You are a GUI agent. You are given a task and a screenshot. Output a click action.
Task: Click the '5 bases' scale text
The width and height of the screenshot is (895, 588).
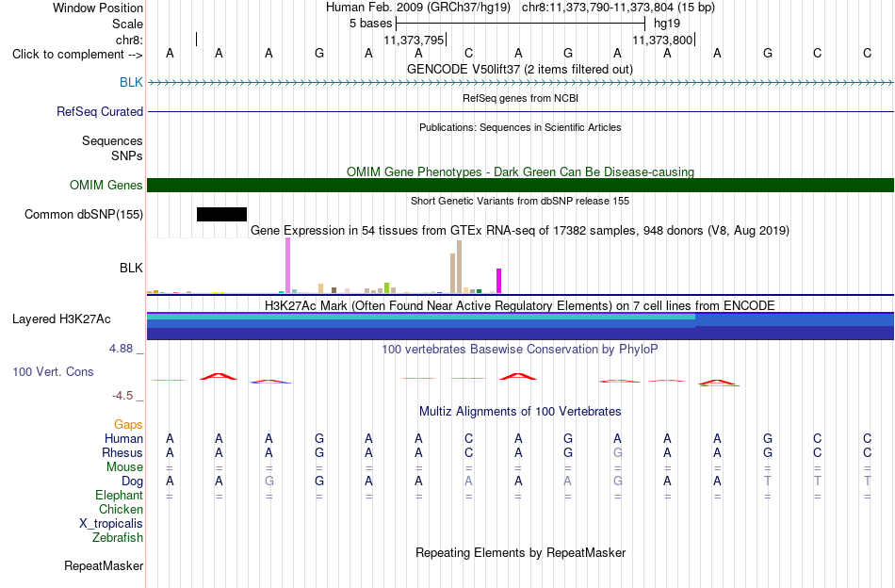click(x=371, y=24)
